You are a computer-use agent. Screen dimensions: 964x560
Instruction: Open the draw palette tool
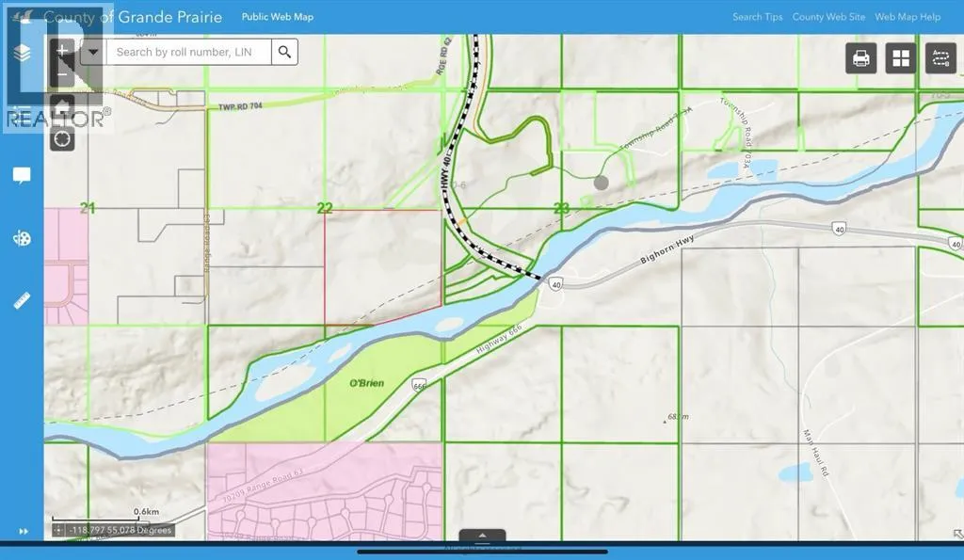[x=22, y=239]
